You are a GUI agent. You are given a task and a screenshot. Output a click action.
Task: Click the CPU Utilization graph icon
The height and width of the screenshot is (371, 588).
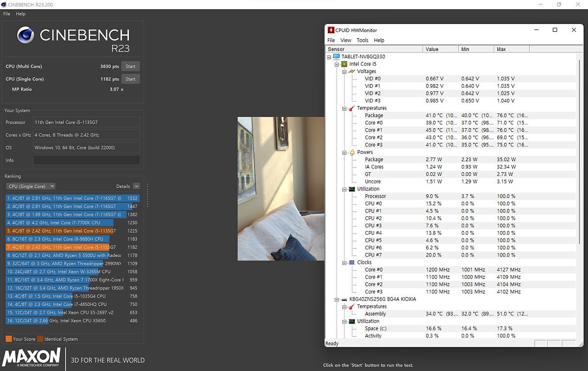(x=352, y=189)
